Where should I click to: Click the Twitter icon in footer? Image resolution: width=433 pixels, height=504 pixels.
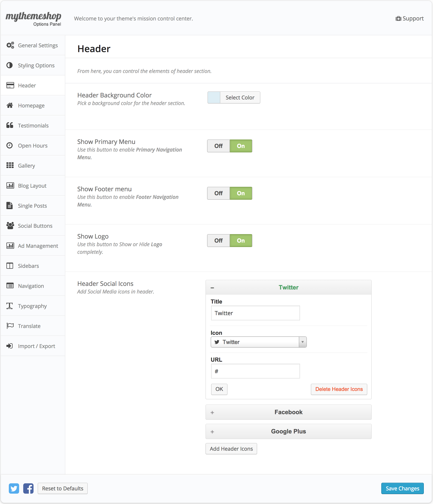tap(14, 488)
